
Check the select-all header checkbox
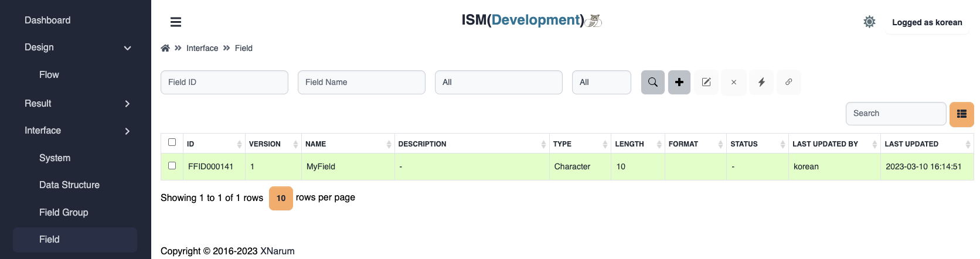[172, 142]
